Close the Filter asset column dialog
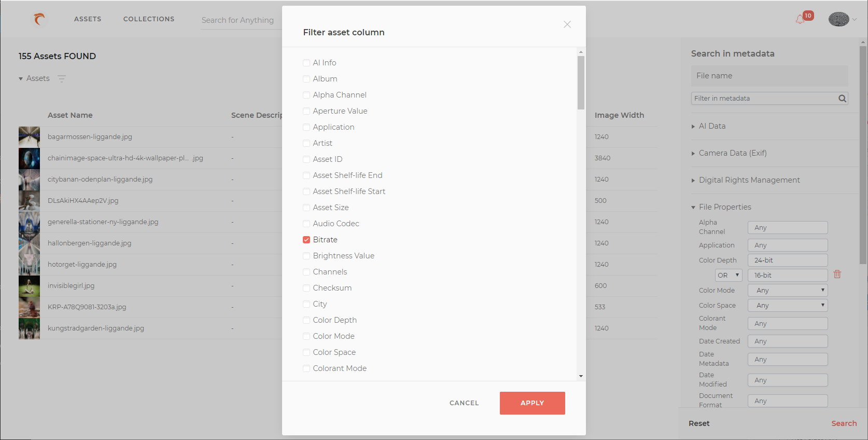Screen dimensions: 868x440 [x=567, y=24]
